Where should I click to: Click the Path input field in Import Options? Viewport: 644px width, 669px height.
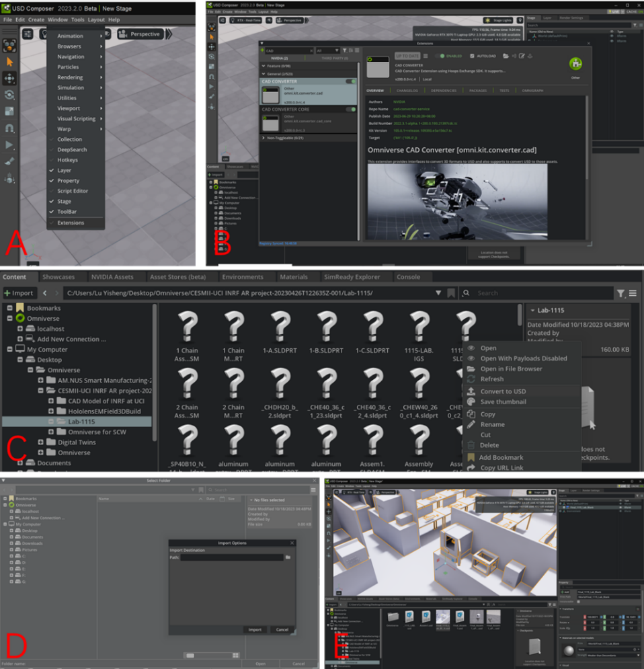tap(232, 557)
